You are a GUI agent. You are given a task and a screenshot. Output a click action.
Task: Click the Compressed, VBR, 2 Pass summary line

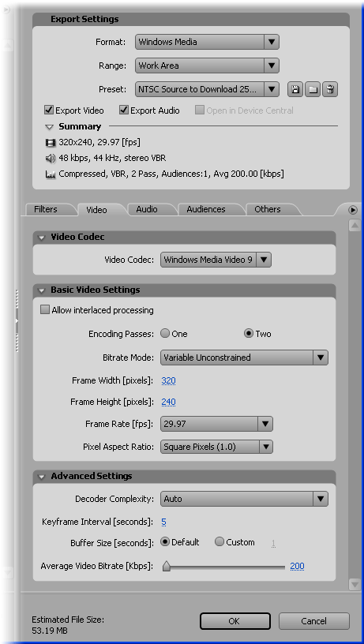point(171,174)
